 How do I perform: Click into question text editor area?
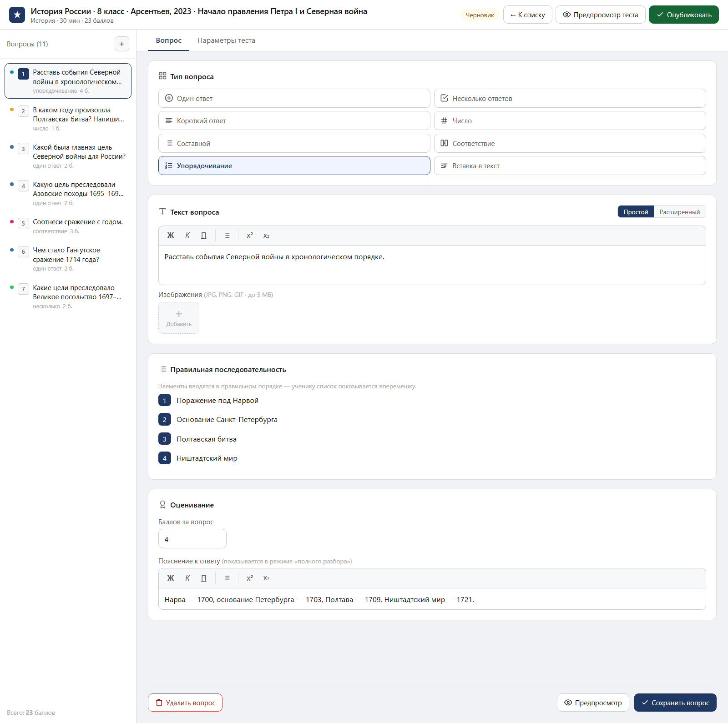pyautogui.click(x=432, y=265)
